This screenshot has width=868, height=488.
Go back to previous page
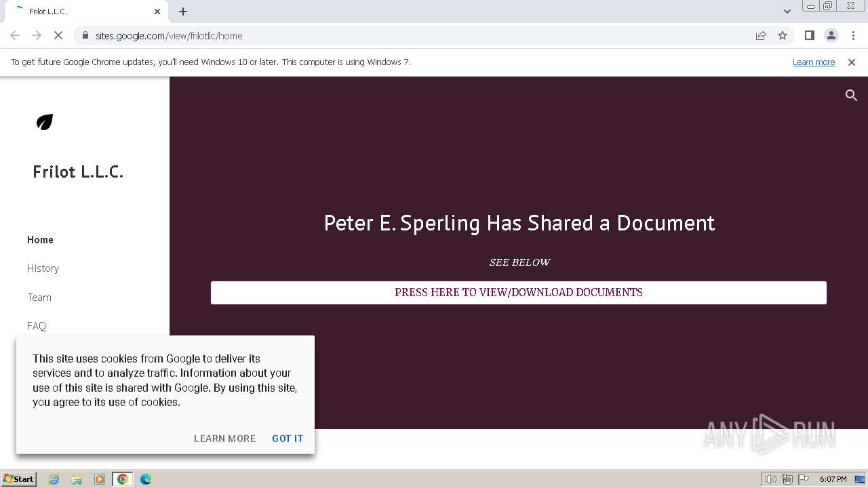coord(15,35)
